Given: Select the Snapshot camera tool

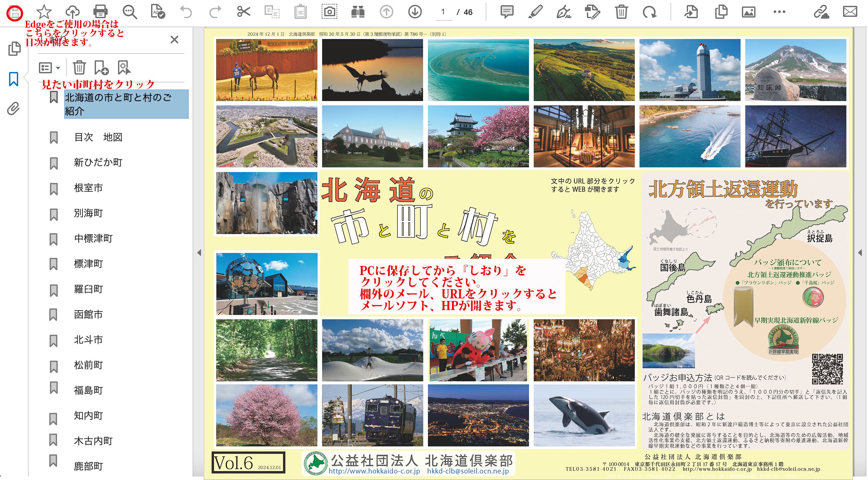Looking at the screenshot, I should tap(329, 12).
